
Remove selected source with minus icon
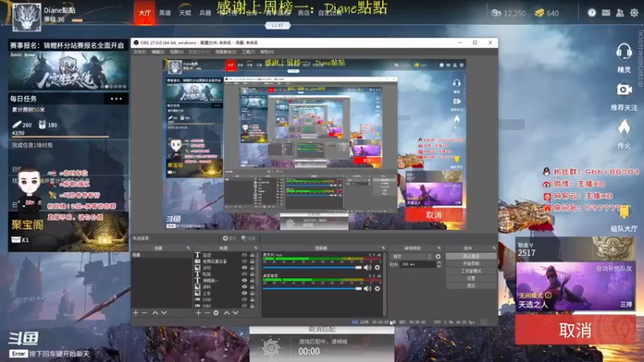pyautogui.click(x=207, y=313)
